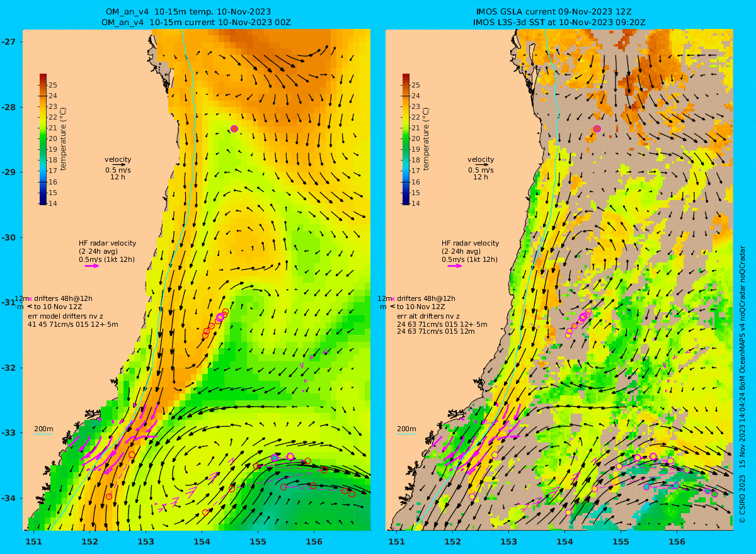
Task: Click longitude label '154' under left map
Action: 202,541
